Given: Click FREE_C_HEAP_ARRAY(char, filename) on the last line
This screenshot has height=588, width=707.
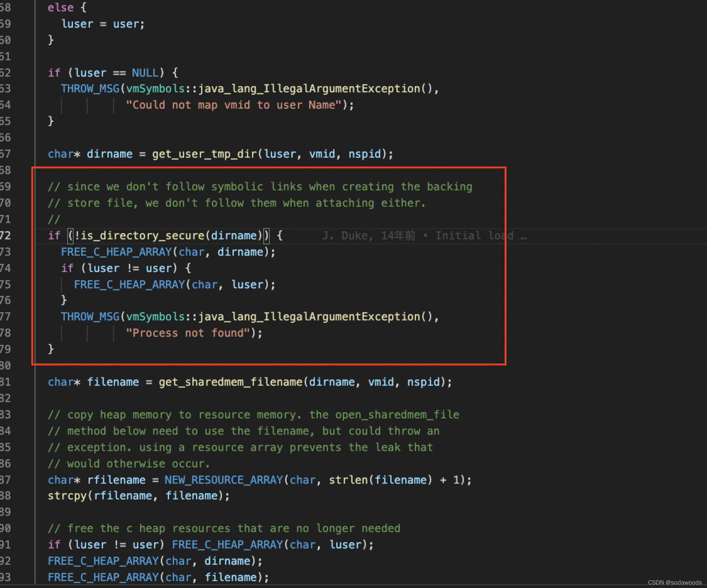Looking at the screenshot, I should point(158,578).
